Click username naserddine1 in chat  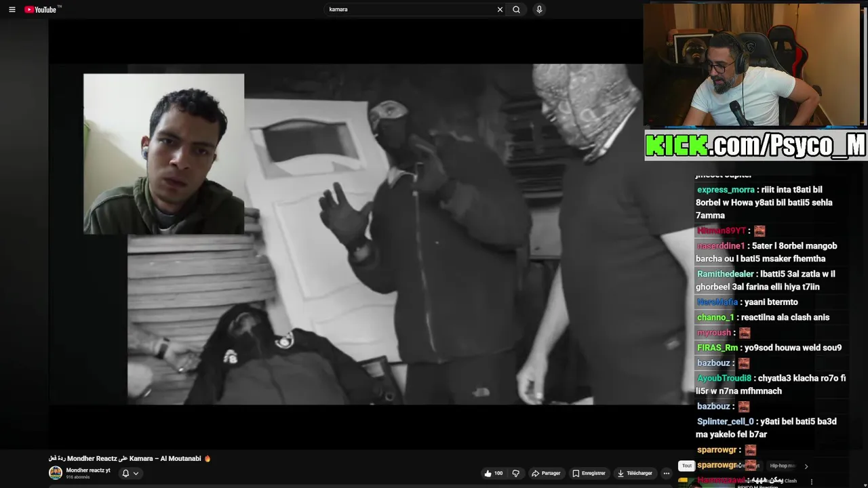pos(721,246)
